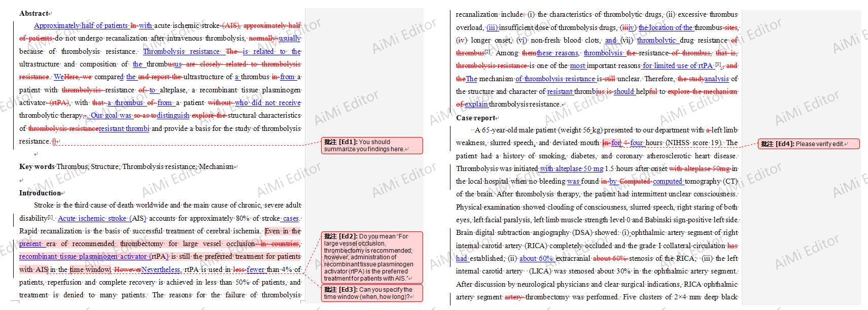Click the inserted word 'cases'
The width and height of the screenshot is (868, 310).
(291, 218)
